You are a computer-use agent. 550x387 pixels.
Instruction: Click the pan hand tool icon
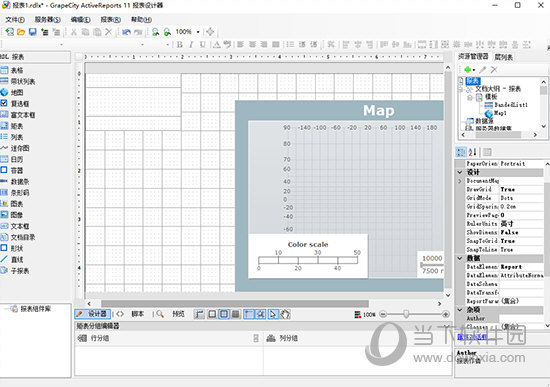285,314
